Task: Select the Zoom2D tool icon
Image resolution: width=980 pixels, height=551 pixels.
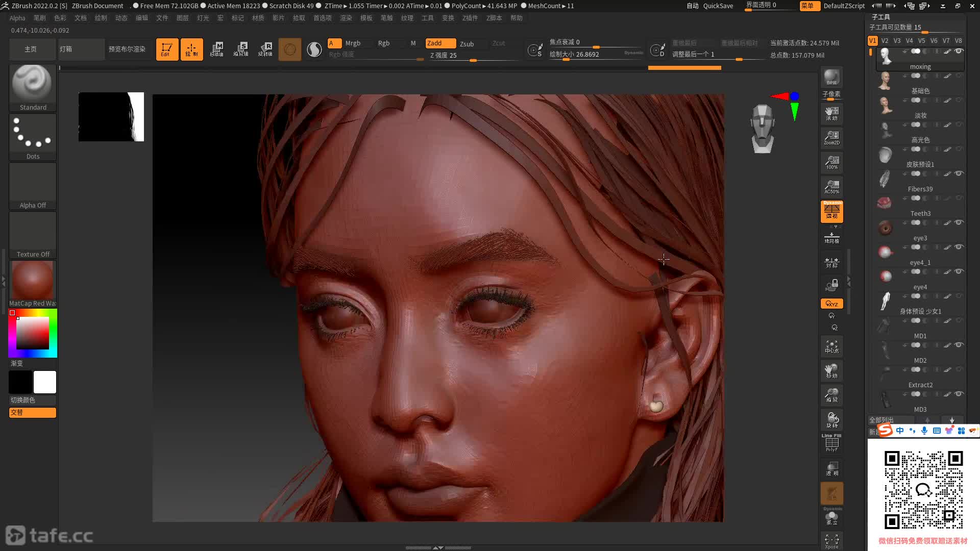Action: [x=831, y=138]
